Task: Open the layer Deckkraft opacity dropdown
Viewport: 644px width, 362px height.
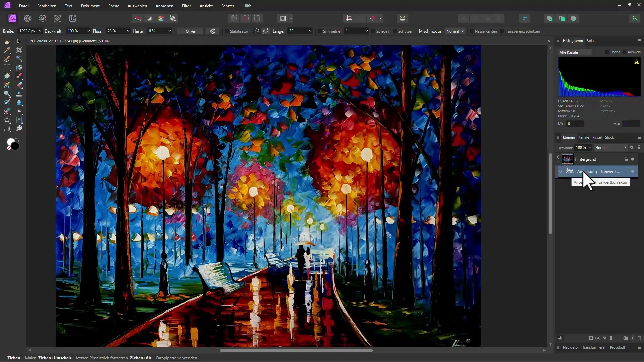Action: 590,147
